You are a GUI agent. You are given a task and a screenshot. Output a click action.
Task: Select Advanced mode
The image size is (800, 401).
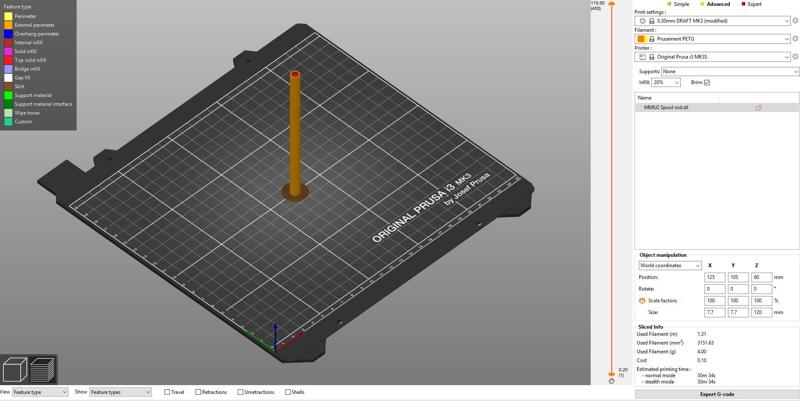[714, 4]
